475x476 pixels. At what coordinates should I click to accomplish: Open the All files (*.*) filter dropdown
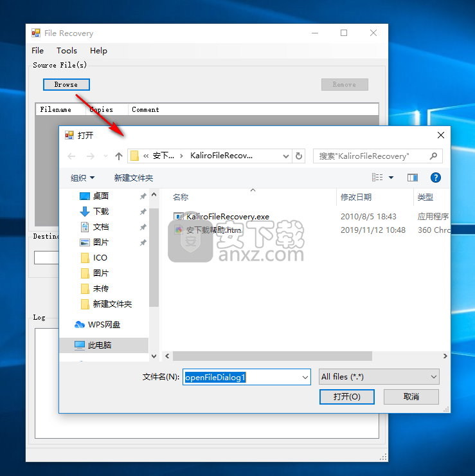[379, 377]
